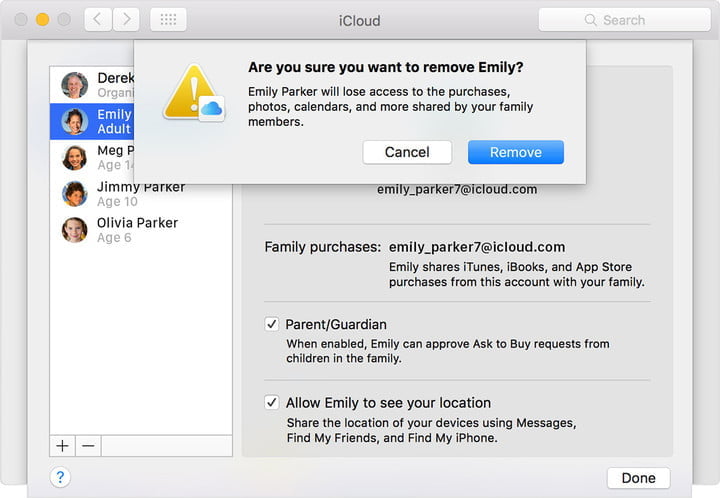Select Derek in family list
The width and height of the screenshot is (720, 498).
(92, 85)
